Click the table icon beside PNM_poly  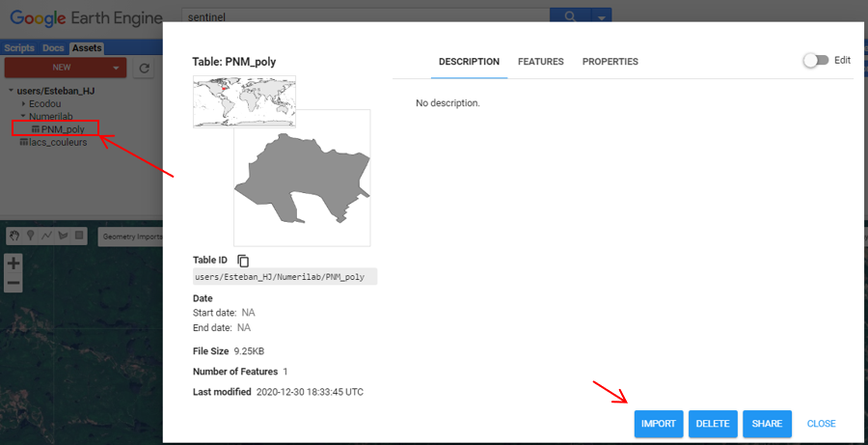coord(36,129)
